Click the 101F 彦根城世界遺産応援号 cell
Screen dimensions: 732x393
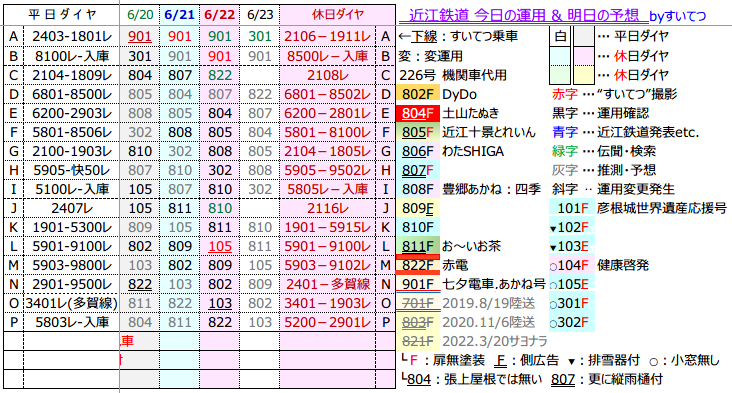click(x=572, y=208)
